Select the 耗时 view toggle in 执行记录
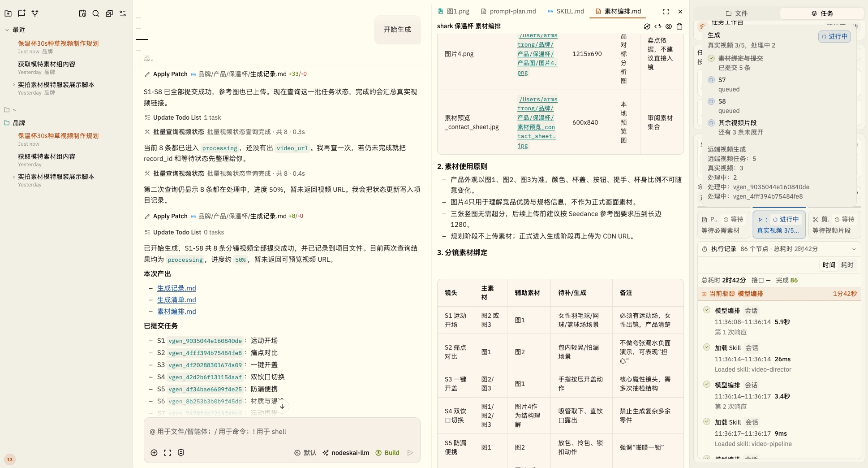 [x=847, y=265]
